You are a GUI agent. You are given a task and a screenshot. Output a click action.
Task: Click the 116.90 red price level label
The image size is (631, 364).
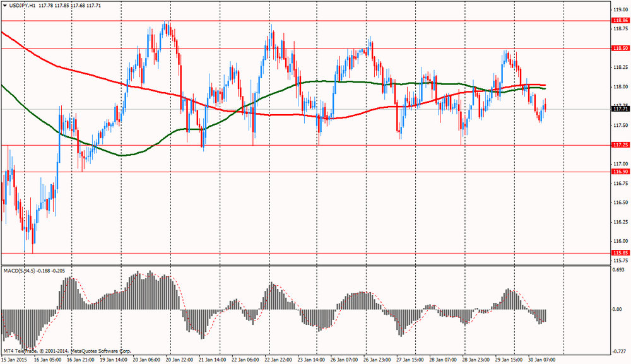pyautogui.click(x=620, y=172)
